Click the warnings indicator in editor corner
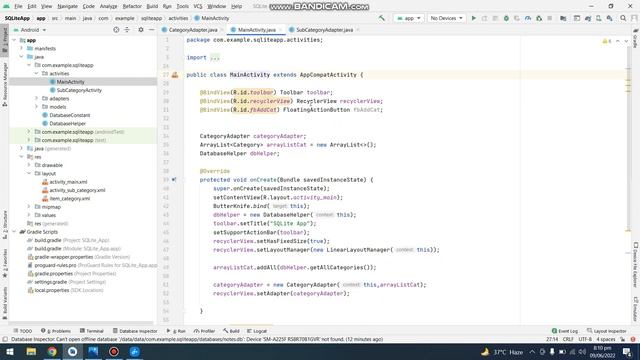This screenshot has width=640, height=360. tap(607, 41)
